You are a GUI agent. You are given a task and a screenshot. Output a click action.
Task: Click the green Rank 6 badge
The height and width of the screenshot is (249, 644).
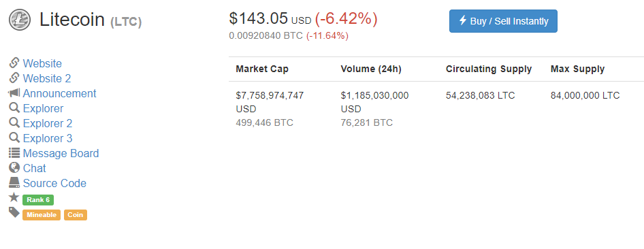(38, 200)
